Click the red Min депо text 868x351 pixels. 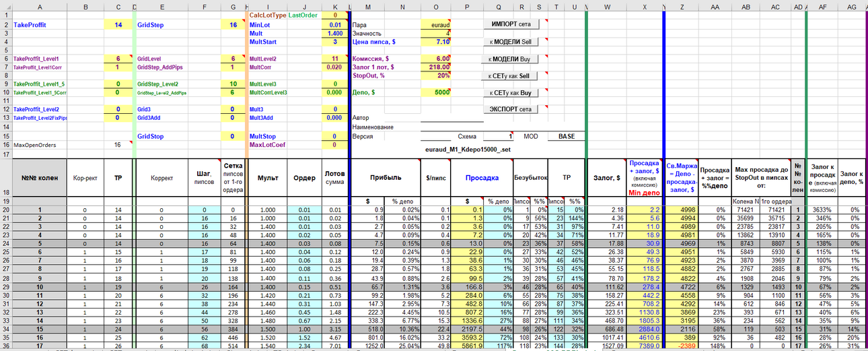tap(645, 193)
